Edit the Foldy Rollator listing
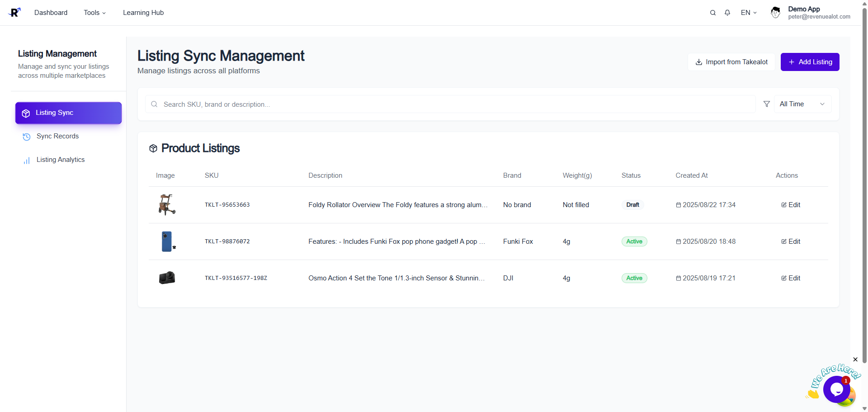The height and width of the screenshot is (412, 868). click(791, 205)
